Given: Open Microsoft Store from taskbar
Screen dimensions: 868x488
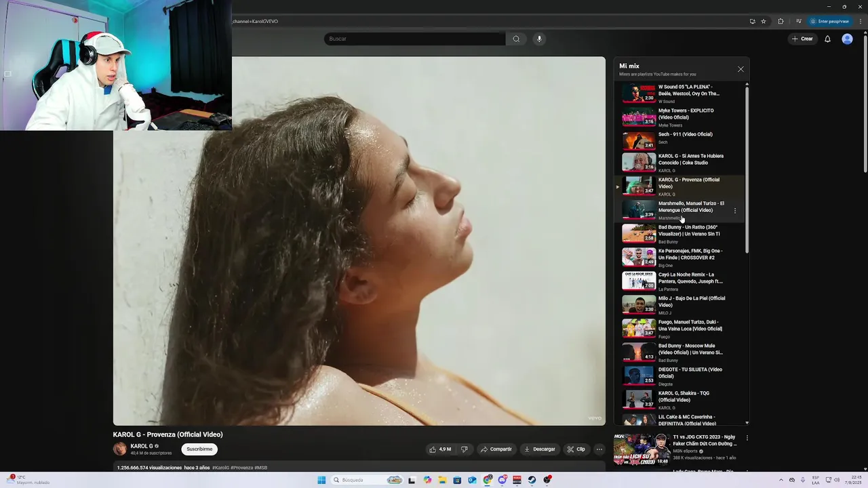Looking at the screenshot, I should point(458,480).
